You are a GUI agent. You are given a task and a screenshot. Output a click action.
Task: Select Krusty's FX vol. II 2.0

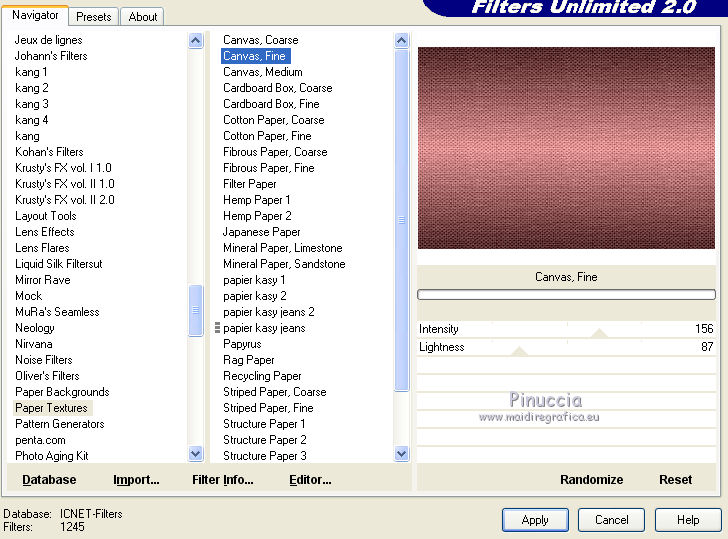point(65,200)
